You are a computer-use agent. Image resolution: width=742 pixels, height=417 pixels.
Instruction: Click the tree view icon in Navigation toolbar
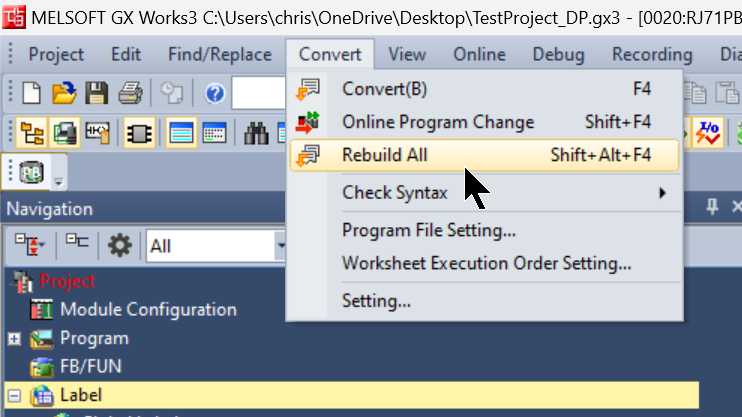(x=77, y=241)
